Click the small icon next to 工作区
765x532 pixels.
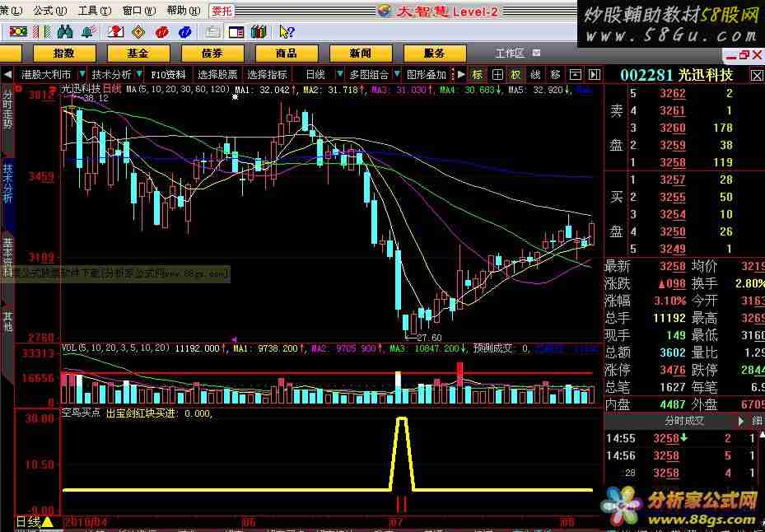(536, 54)
